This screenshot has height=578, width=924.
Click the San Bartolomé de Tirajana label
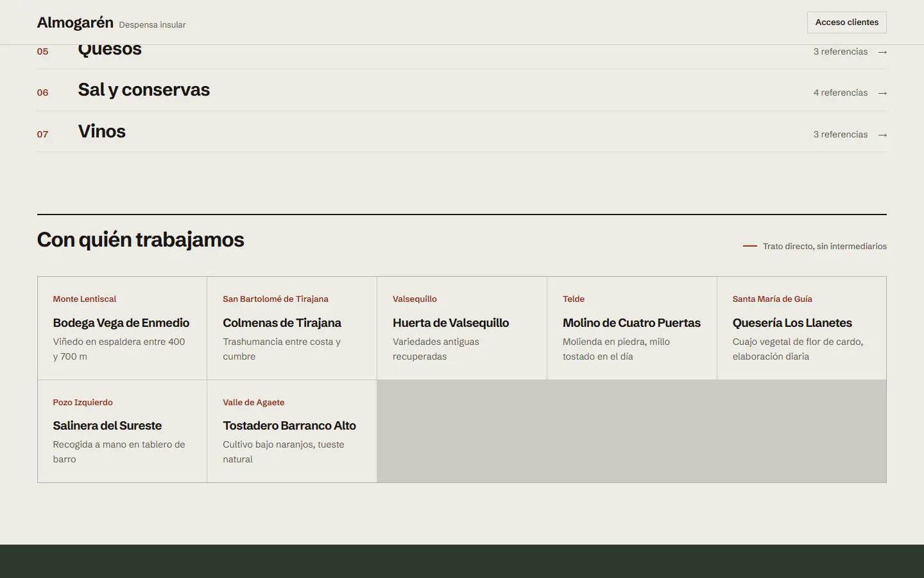click(275, 299)
